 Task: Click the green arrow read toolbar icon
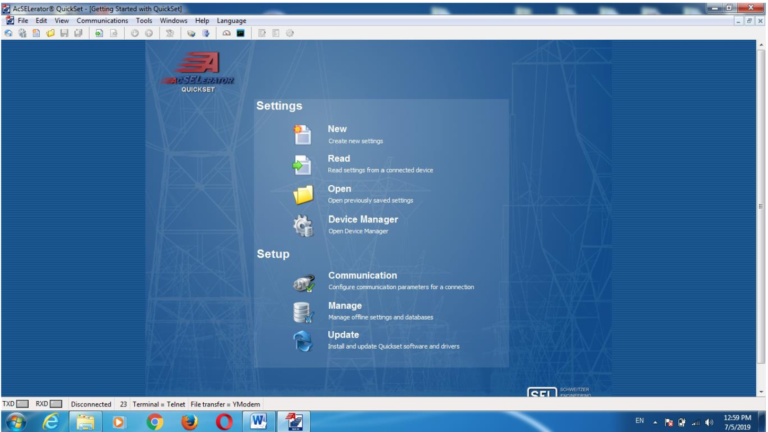(x=99, y=33)
